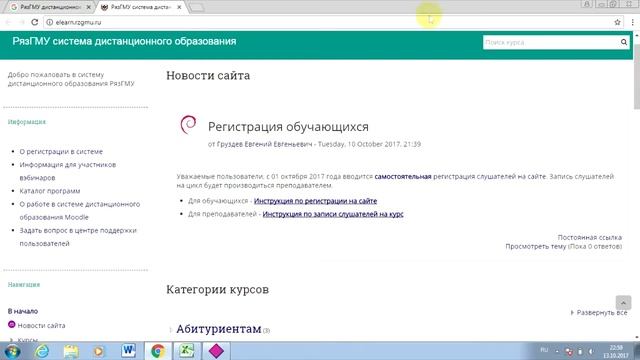The height and width of the screenshot is (360, 640).
Task: Click the taskbar clock and date
Action: coord(616,351)
